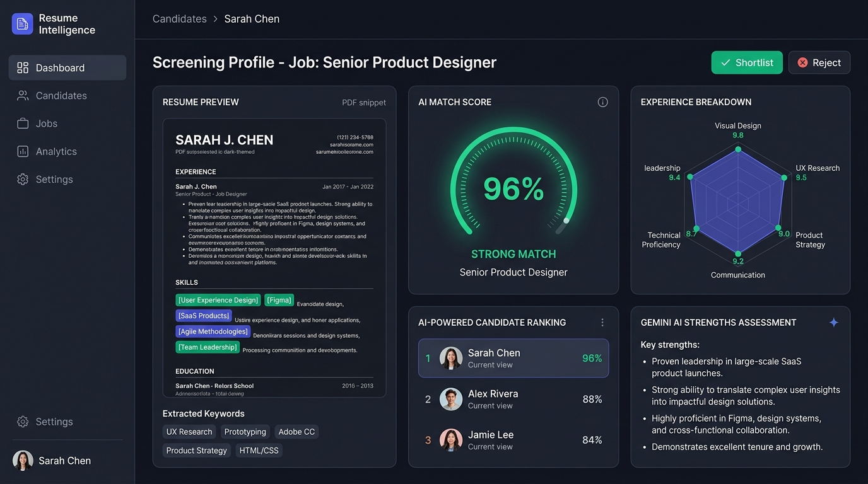The height and width of the screenshot is (484, 868).
Task: Click the HTML/CSS keyword chip
Action: tap(259, 451)
